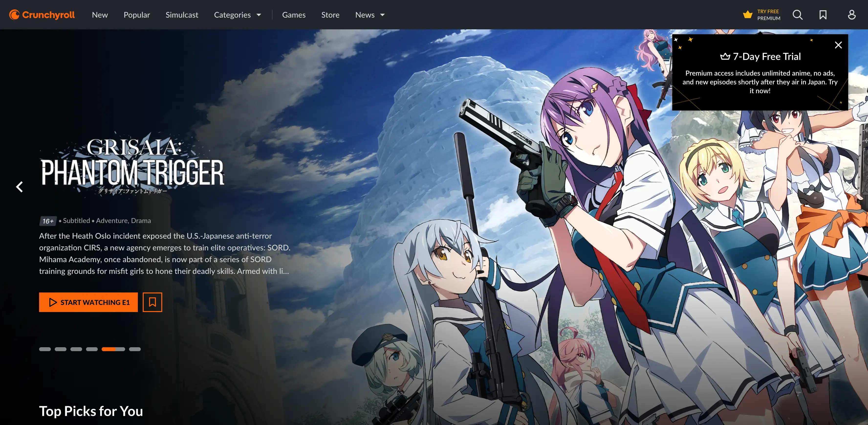Viewport: 868px width, 425px height.
Task: Select the active fifth carousel indicator
Action: 113,349
